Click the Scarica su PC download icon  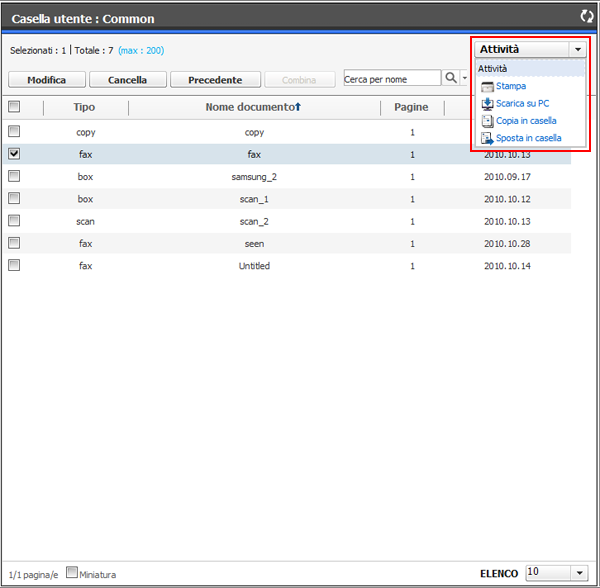[487, 104]
